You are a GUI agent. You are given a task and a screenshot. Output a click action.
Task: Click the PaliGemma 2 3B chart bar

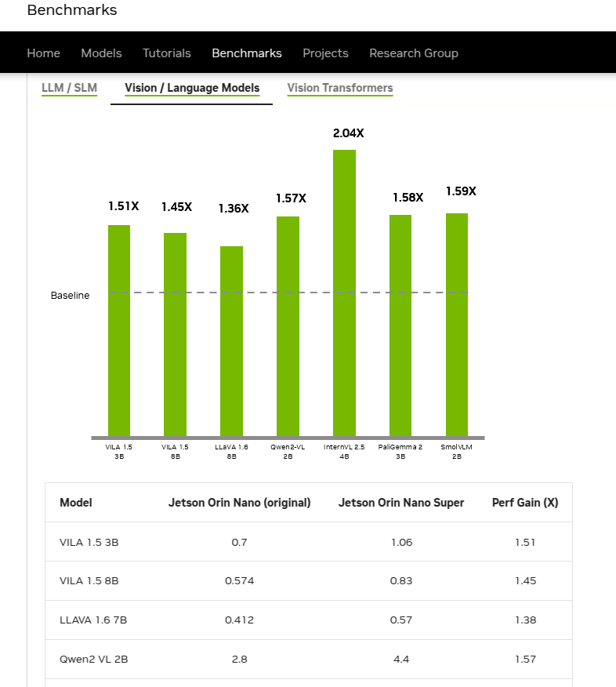coord(400,325)
